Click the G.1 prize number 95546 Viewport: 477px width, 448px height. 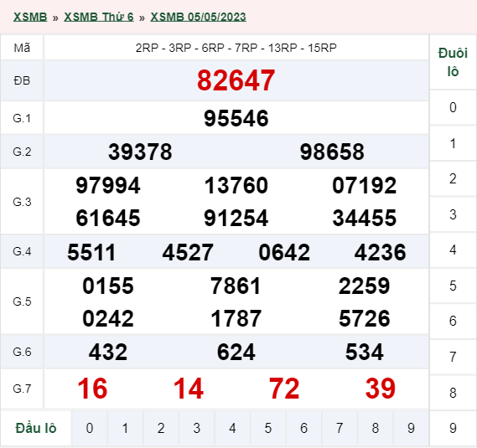[x=236, y=118]
